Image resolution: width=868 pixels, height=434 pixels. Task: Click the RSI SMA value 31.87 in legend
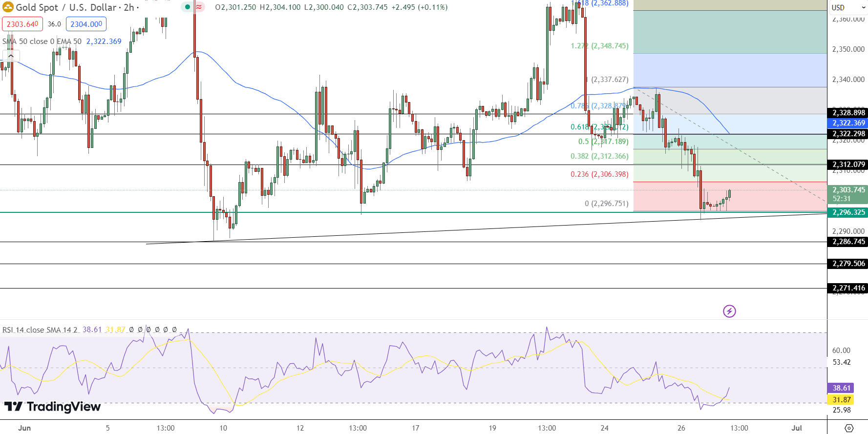pos(115,330)
